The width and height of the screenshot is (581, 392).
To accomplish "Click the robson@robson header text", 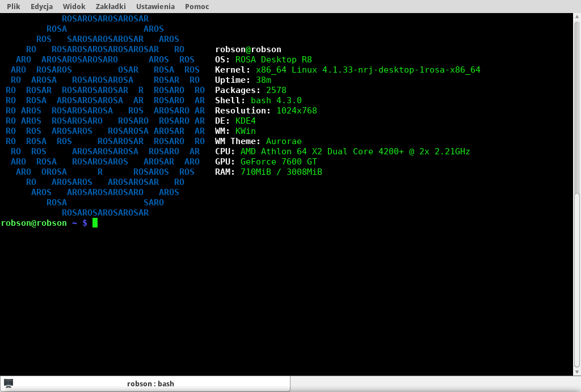I will tap(248, 49).
